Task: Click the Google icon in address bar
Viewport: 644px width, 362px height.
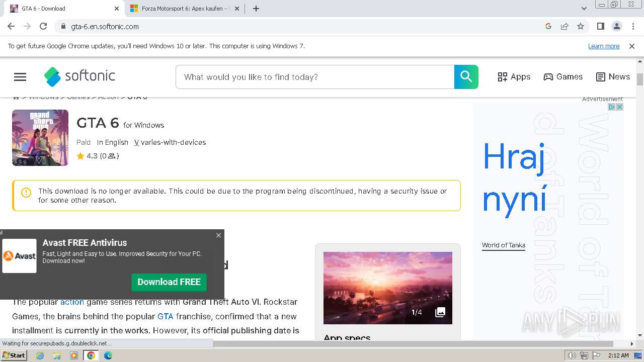Action: [x=548, y=26]
